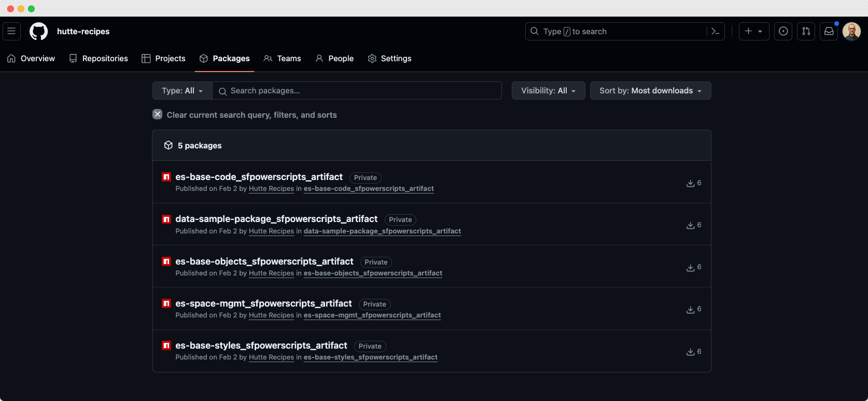
Task: Expand the Type: All dropdown
Action: 182,91
